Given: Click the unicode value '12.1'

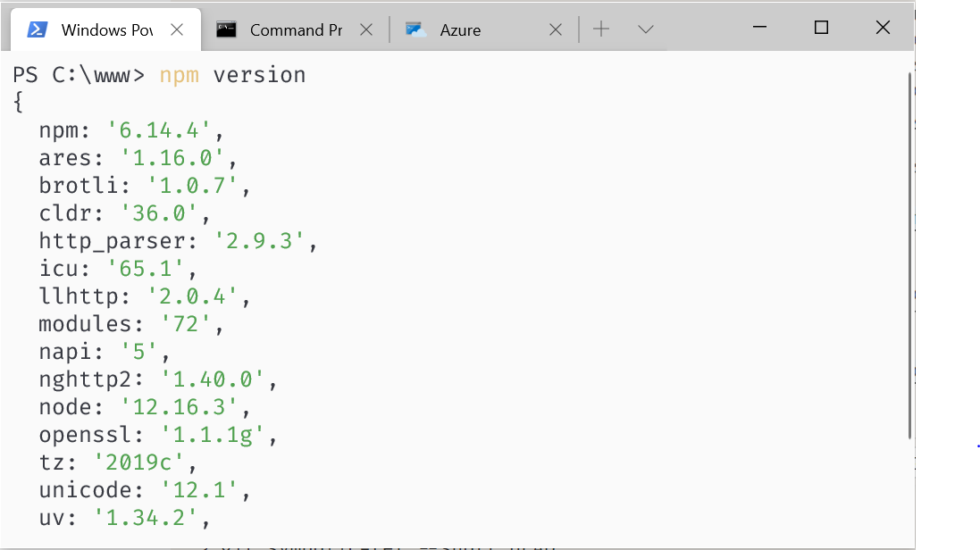Looking at the screenshot, I should pyautogui.click(x=198, y=489).
